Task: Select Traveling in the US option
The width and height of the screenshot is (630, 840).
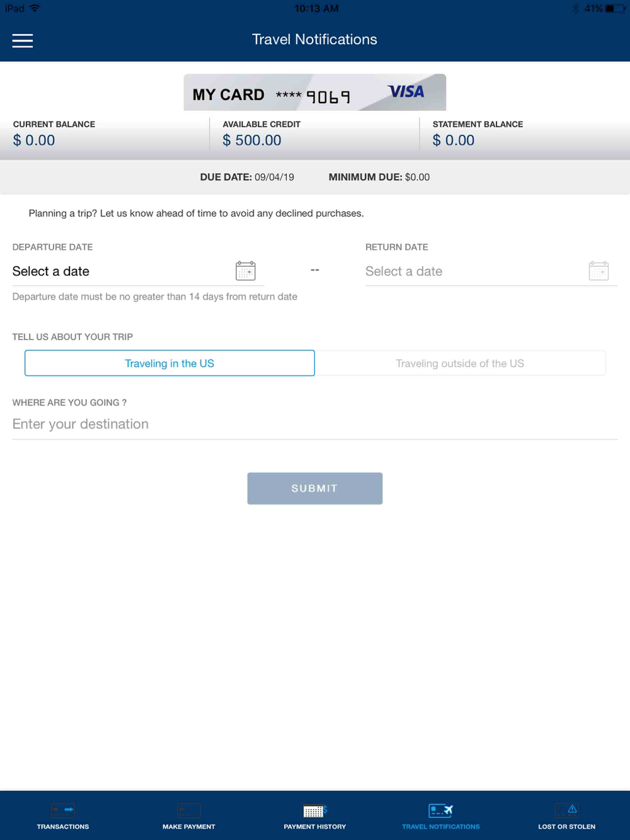Action: click(x=169, y=363)
